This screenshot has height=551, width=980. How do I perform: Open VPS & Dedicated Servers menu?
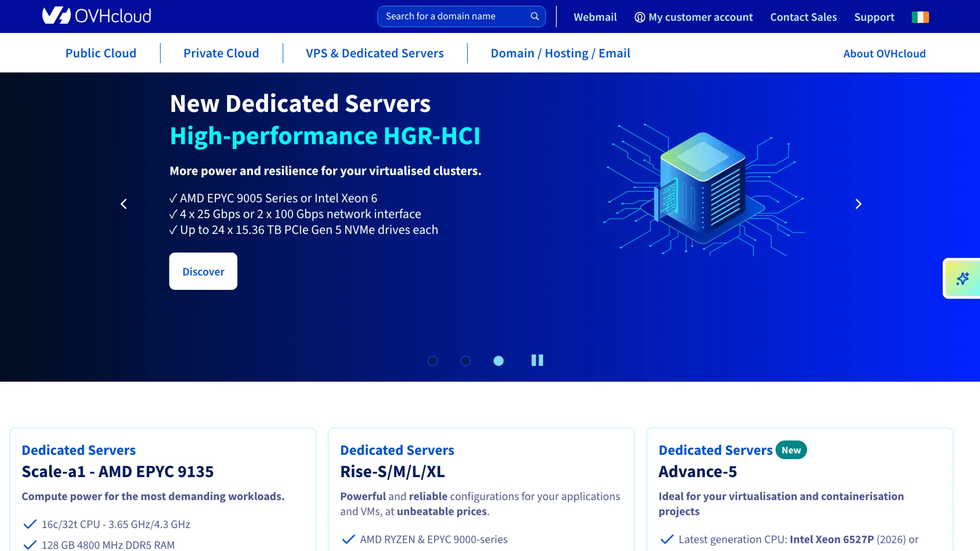point(375,53)
